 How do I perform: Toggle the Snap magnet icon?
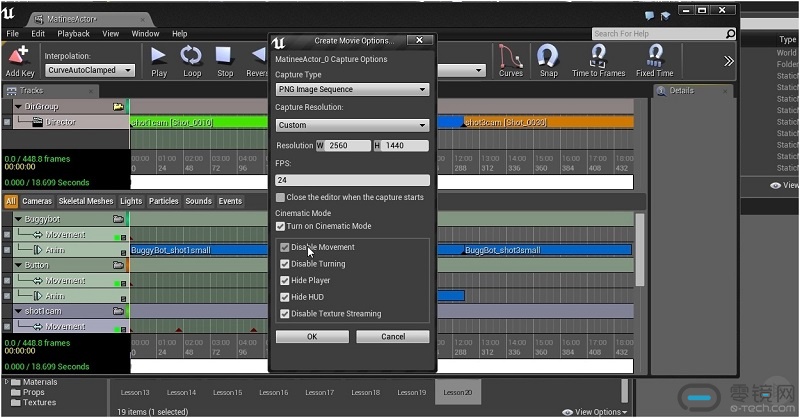pos(548,55)
